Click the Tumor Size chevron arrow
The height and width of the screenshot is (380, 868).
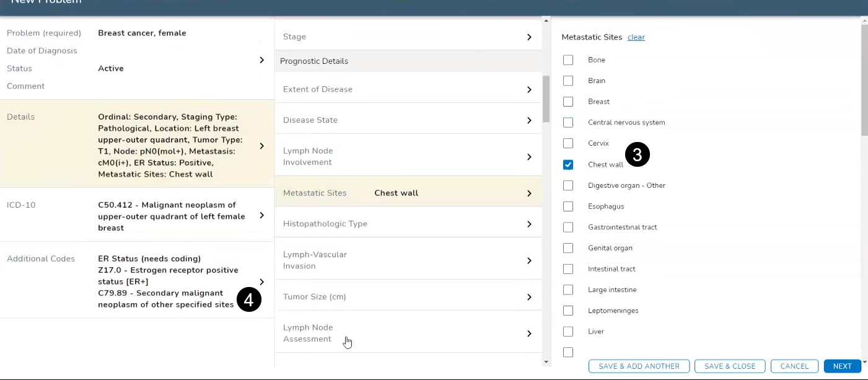pos(528,297)
